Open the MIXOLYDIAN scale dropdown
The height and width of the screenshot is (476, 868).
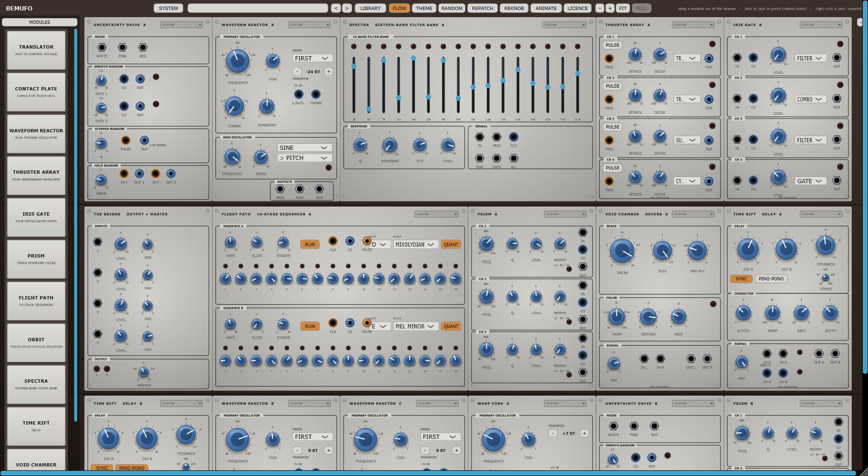(415, 244)
